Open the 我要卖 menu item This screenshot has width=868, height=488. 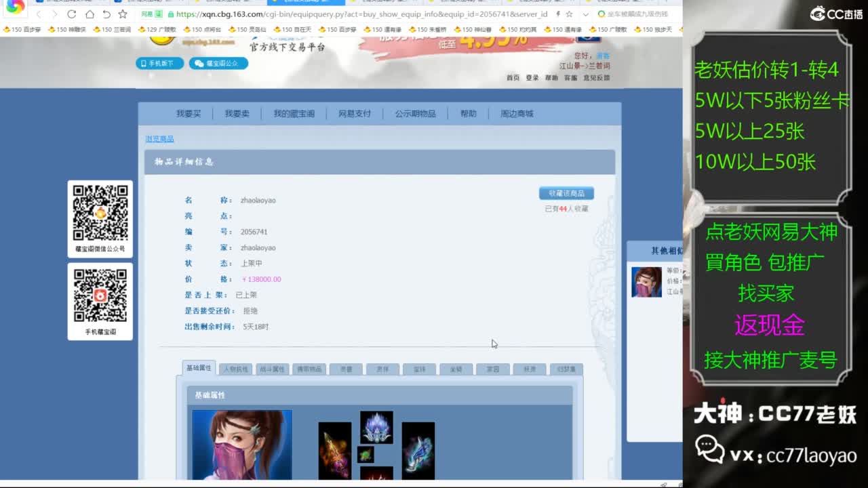[237, 114]
